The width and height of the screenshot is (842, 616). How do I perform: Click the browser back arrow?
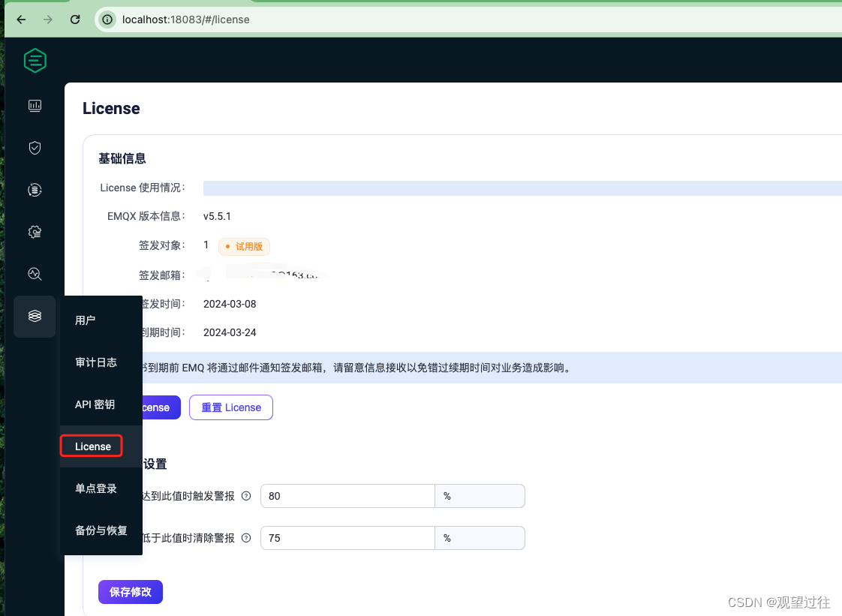click(x=21, y=20)
